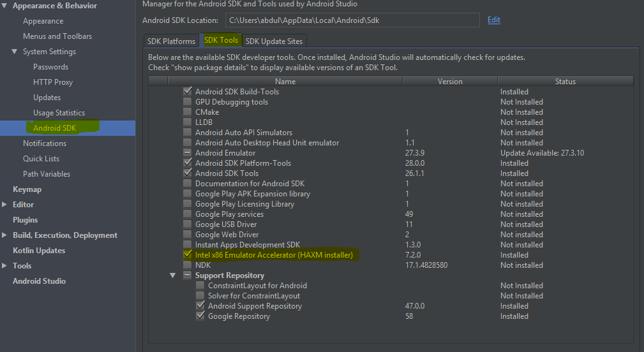Screen dimensions: 644x352
Task: Open Notifications settings
Action: (44, 143)
